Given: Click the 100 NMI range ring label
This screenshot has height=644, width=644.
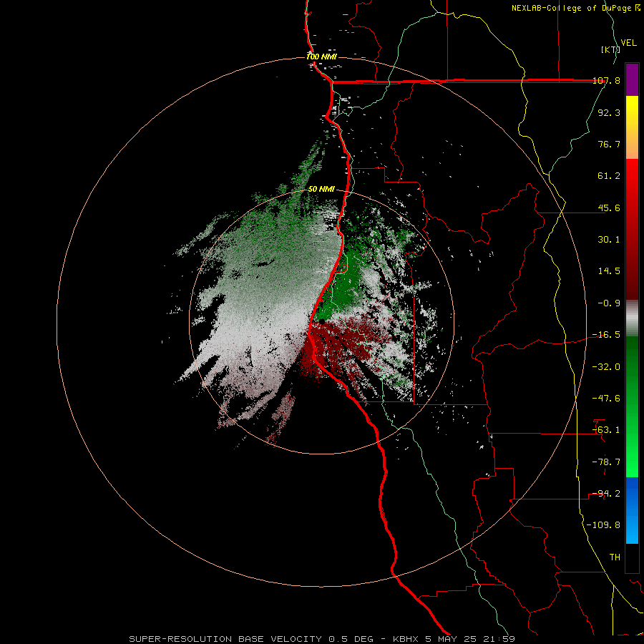Looking at the screenshot, I should pyautogui.click(x=321, y=57).
